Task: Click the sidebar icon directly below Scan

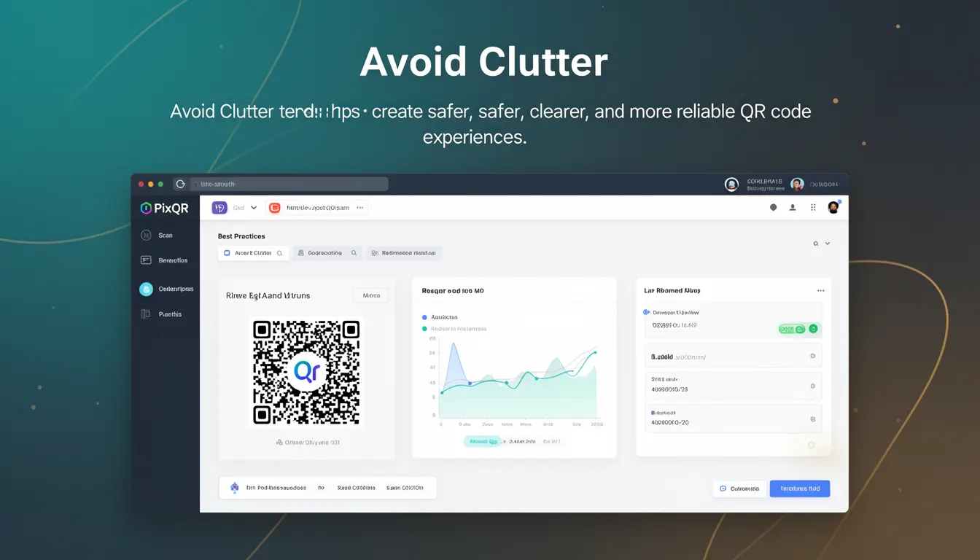Action: click(146, 260)
